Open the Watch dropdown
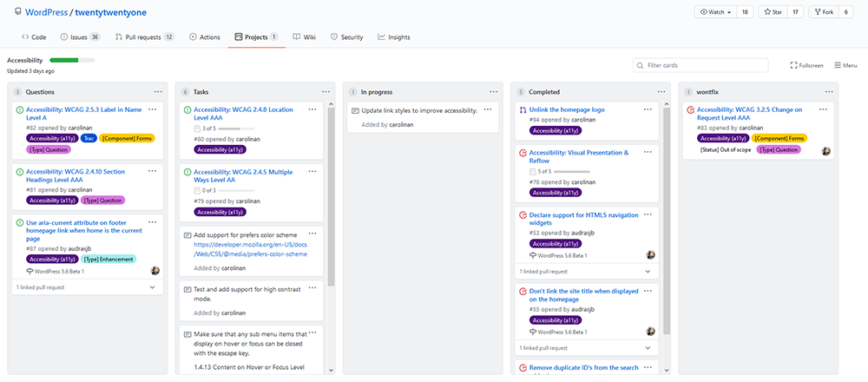Image resolution: width=868 pixels, height=382 pixels. (x=716, y=12)
